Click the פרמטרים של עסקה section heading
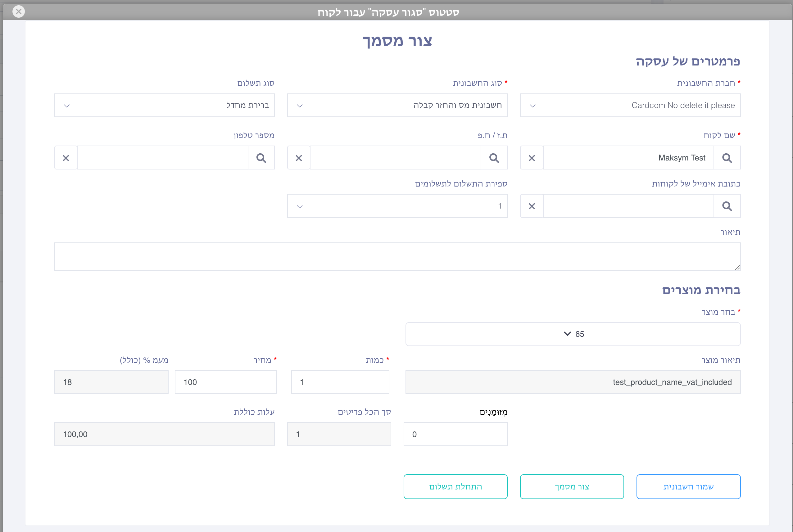 pos(688,61)
